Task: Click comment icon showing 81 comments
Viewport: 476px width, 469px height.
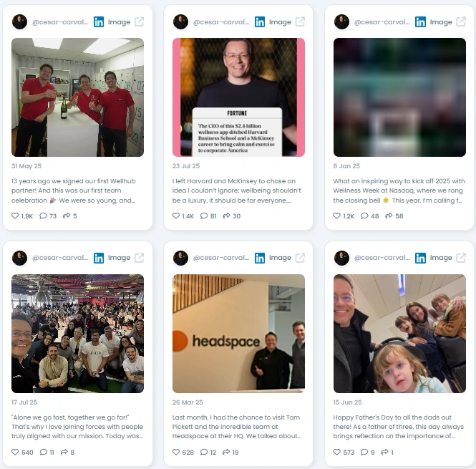Action: coord(204,216)
